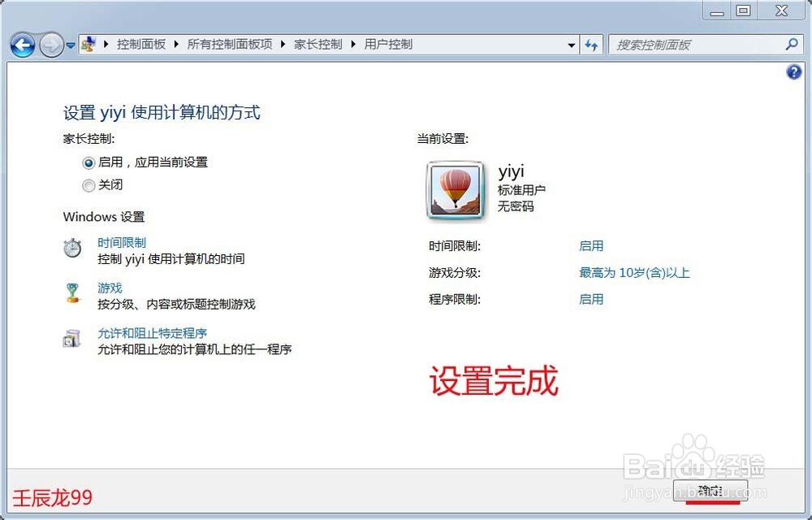The height and width of the screenshot is (520, 812).
Task: Click the program icon beside 允许和阻止特定程序
Action: pyautogui.click(x=73, y=337)
